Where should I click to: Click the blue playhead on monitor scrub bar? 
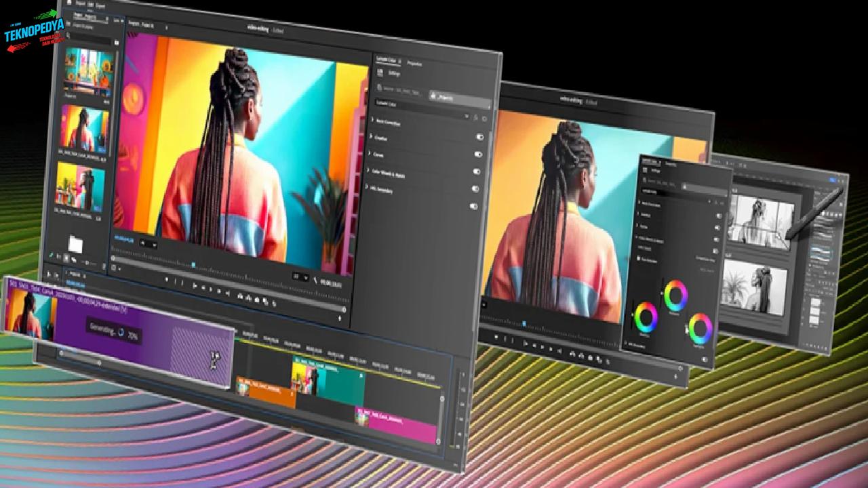pos(193,264)
